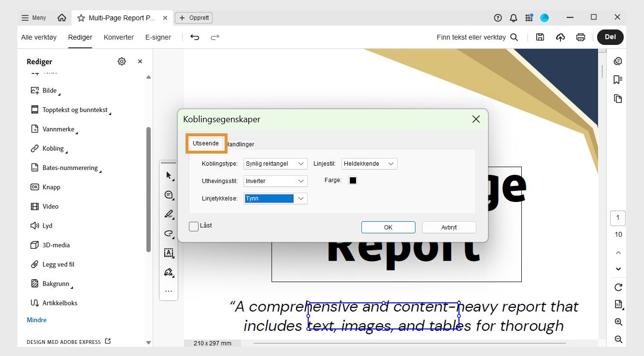Click the Del share button

[x=610, y=37]
